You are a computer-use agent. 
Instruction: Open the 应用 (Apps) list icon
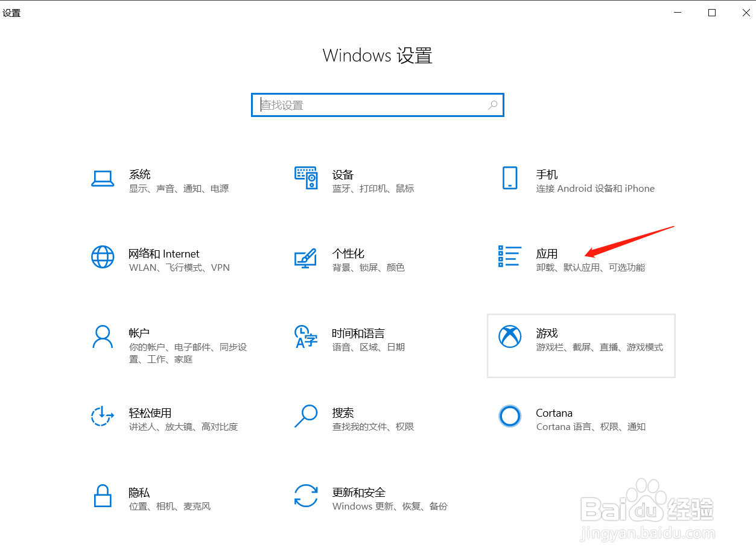point(510,257)
